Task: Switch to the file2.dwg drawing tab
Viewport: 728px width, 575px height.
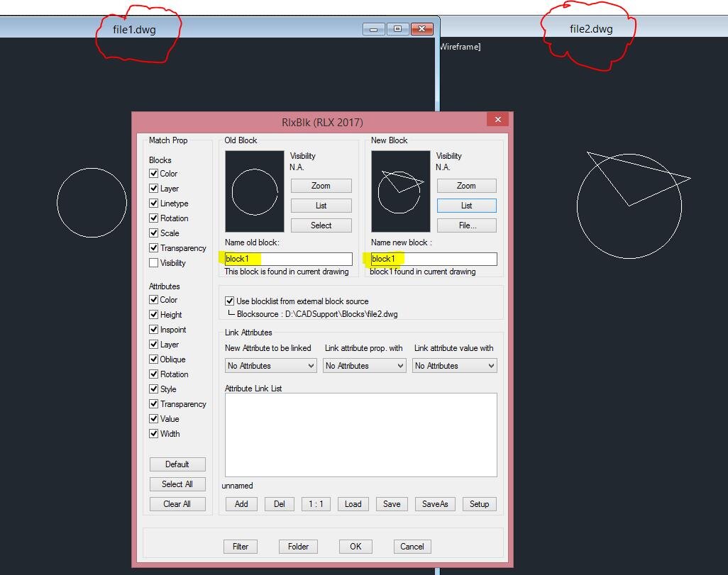Action: coord(591,29)
